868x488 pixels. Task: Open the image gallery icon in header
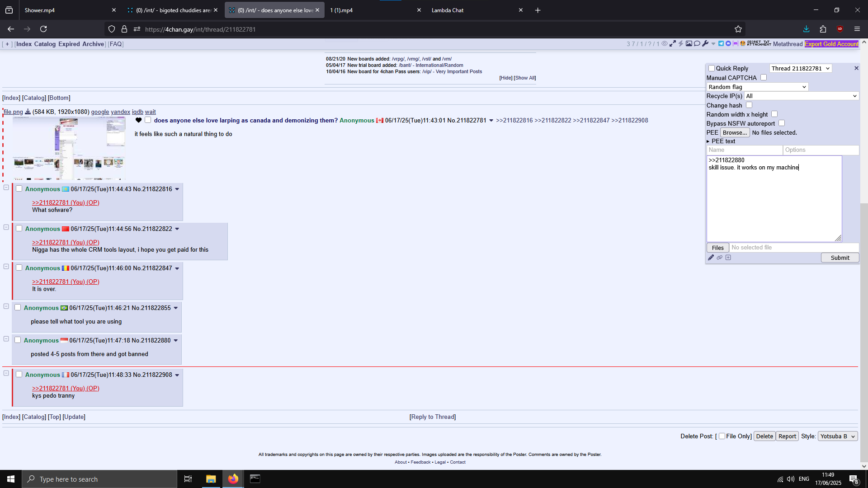(689, 44)
